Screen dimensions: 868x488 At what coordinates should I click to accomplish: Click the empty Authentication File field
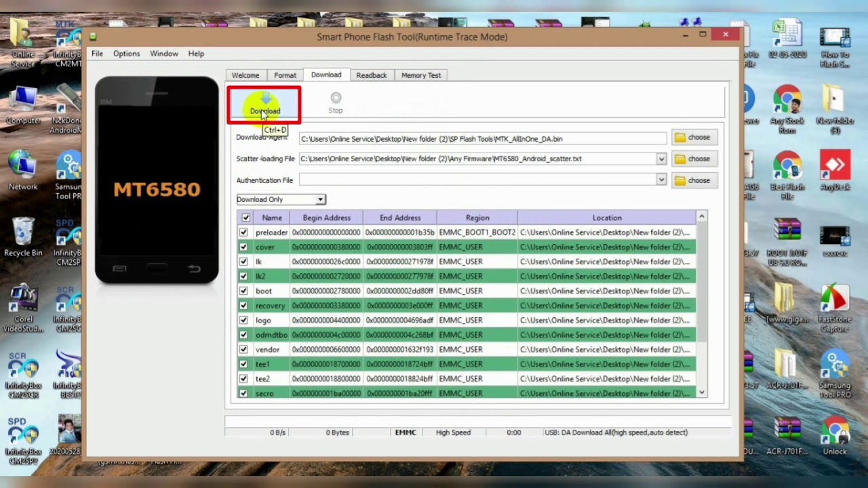click(x=477, y=180)
